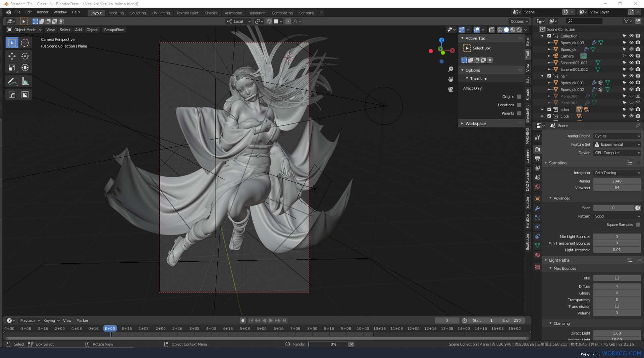Uncheck the cloth collection checkbox

(549, 116)
